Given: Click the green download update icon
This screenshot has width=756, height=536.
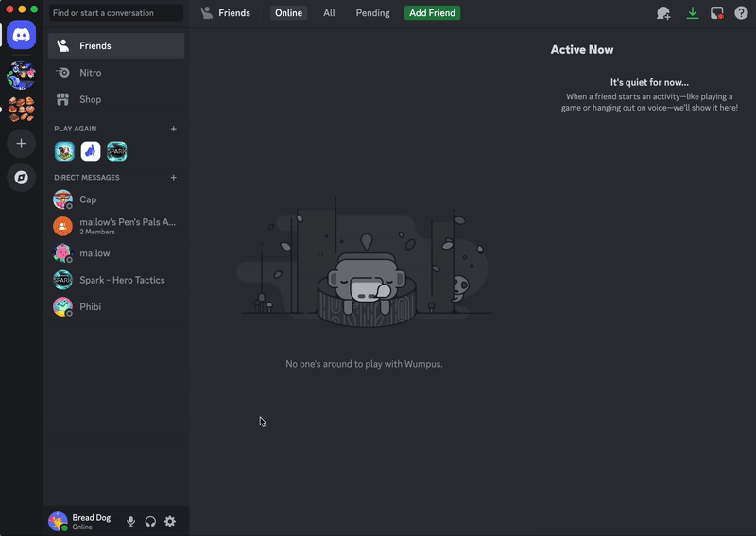Looking at the screenshot, I should point(693,13).
